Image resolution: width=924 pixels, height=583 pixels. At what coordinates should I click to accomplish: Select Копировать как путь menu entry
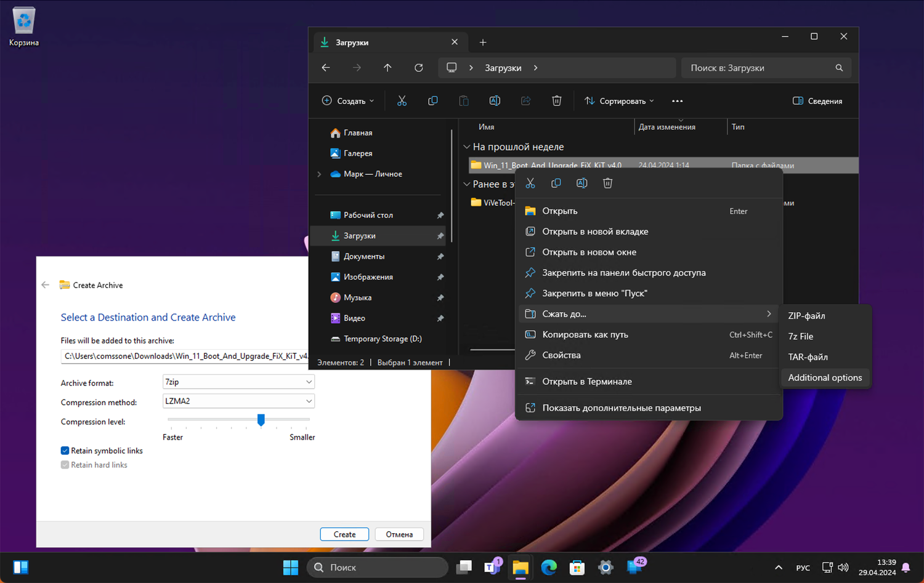point(585,335)
